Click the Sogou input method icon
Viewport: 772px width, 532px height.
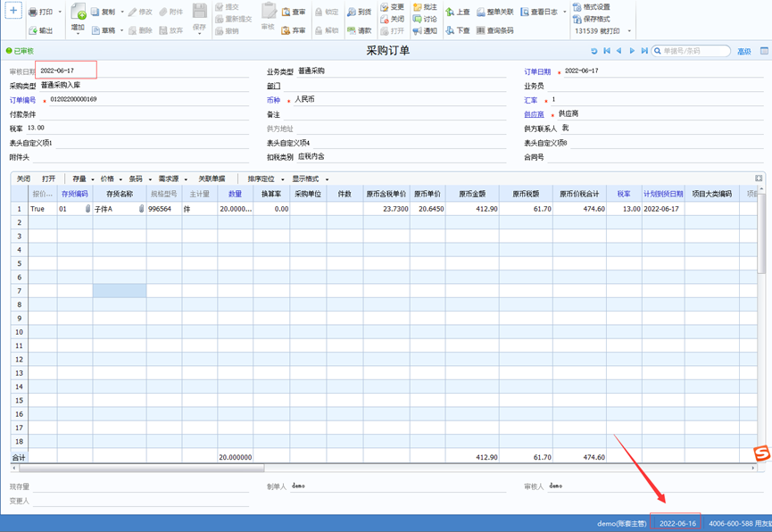click(762, 453)
